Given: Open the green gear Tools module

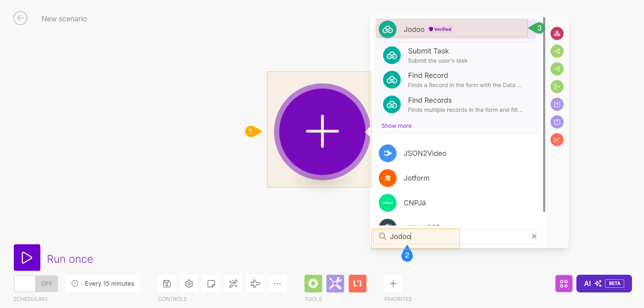Looking at the screenshot, I should click(313, 283).
